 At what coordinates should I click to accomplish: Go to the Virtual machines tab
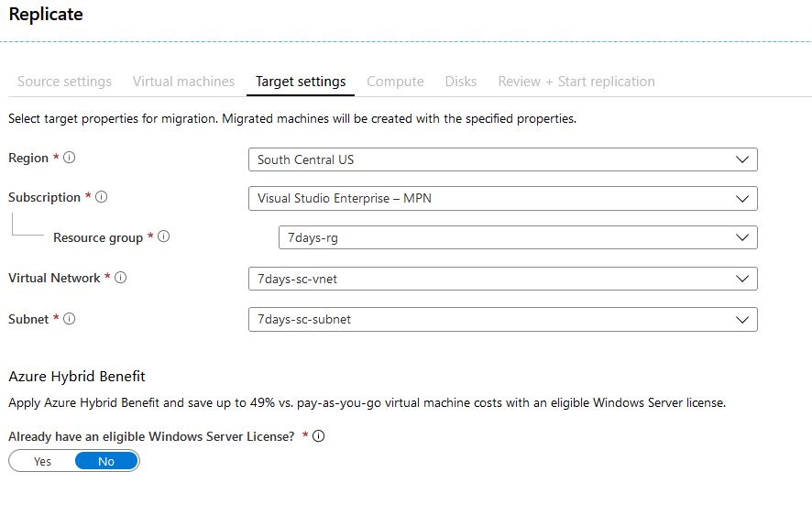point(183,82)
